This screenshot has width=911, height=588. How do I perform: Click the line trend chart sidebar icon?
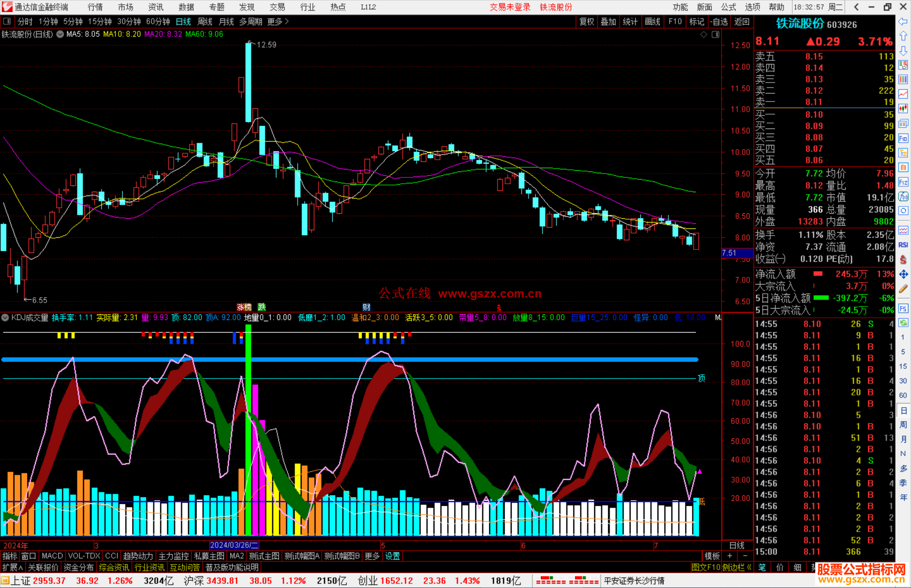click(x=903, y=94)
